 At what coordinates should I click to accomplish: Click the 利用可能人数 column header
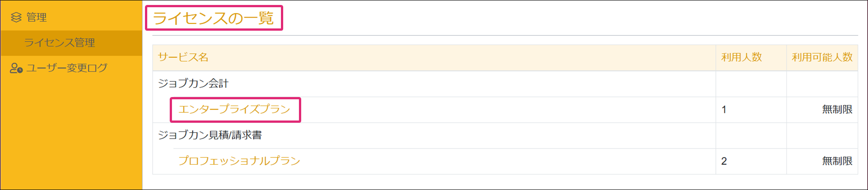click(822, 57)
